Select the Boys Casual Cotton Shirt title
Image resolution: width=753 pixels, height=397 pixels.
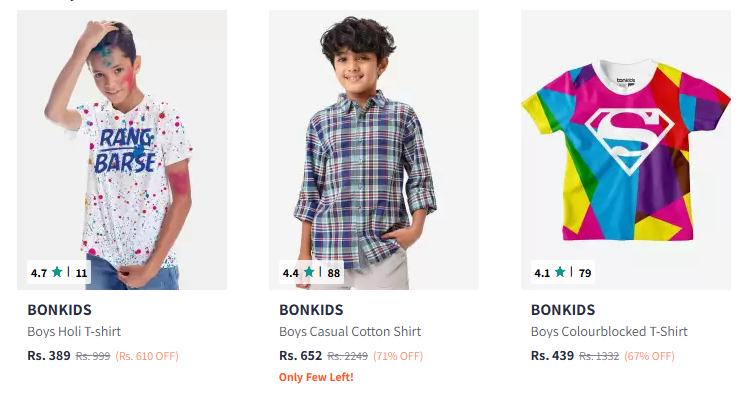(350, 332)
